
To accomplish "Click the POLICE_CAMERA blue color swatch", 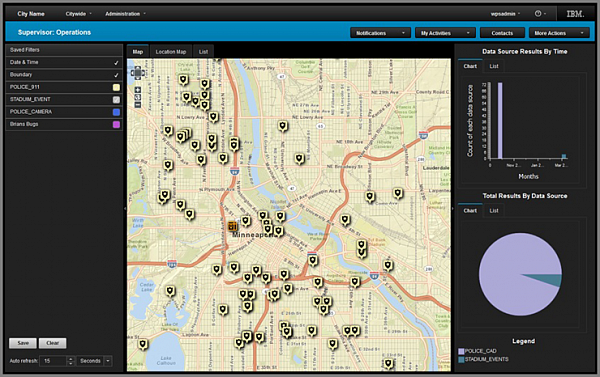I will [x=116, y=112].
